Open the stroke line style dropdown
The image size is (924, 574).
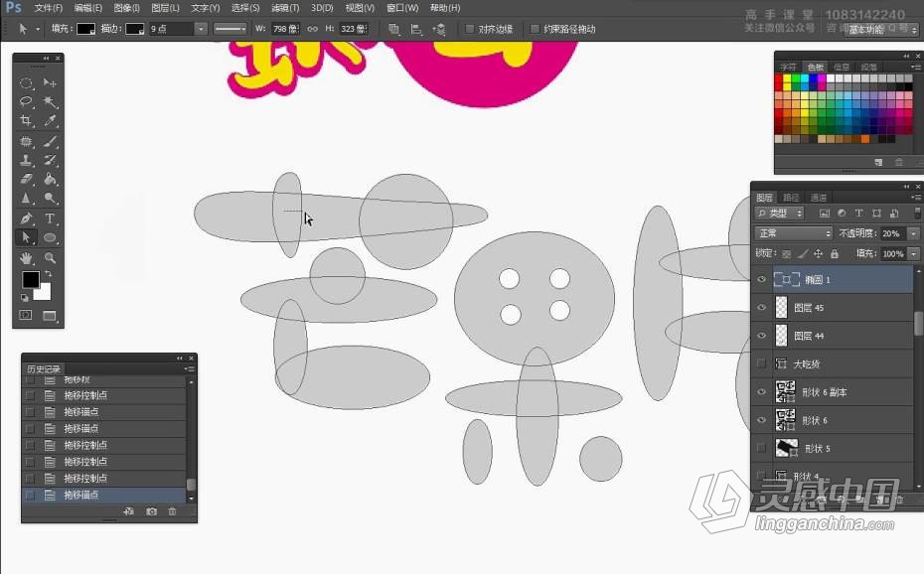pos(230,29)
